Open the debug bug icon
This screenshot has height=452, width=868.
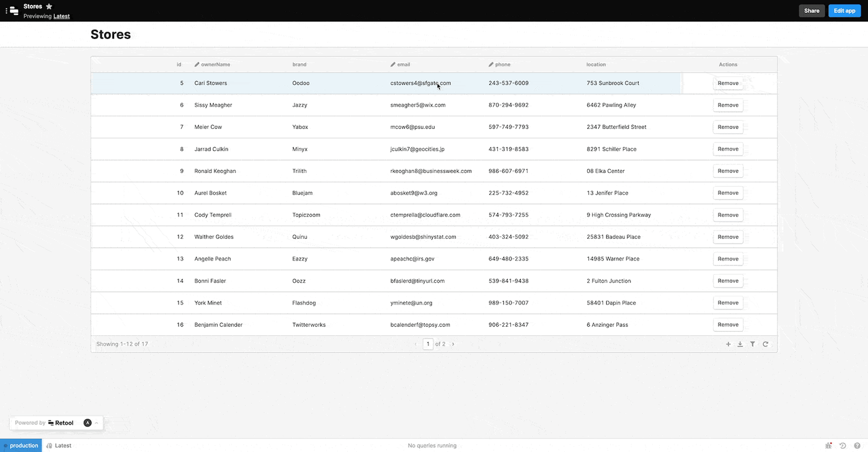coord(828,445)
